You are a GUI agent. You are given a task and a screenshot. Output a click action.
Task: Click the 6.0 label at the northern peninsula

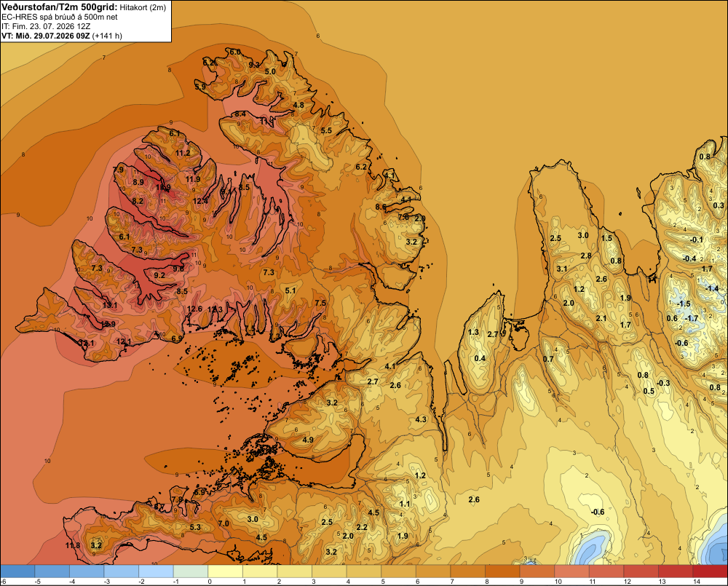[x=235, y=52]
